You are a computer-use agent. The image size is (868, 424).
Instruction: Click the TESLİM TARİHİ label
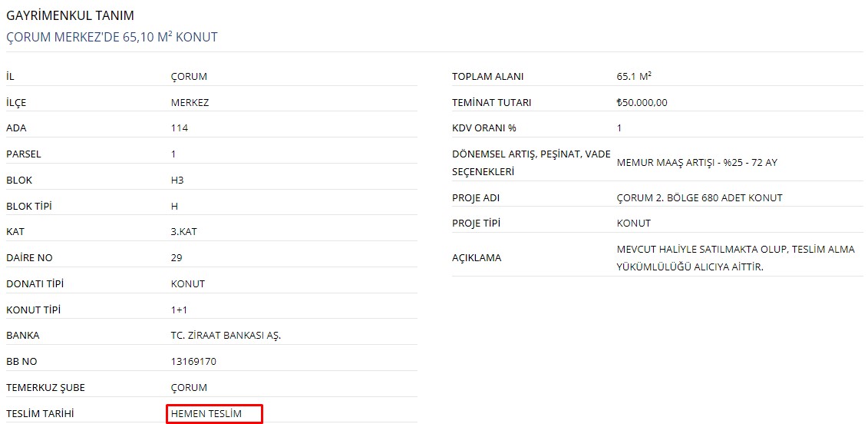[x=40, y=413]
